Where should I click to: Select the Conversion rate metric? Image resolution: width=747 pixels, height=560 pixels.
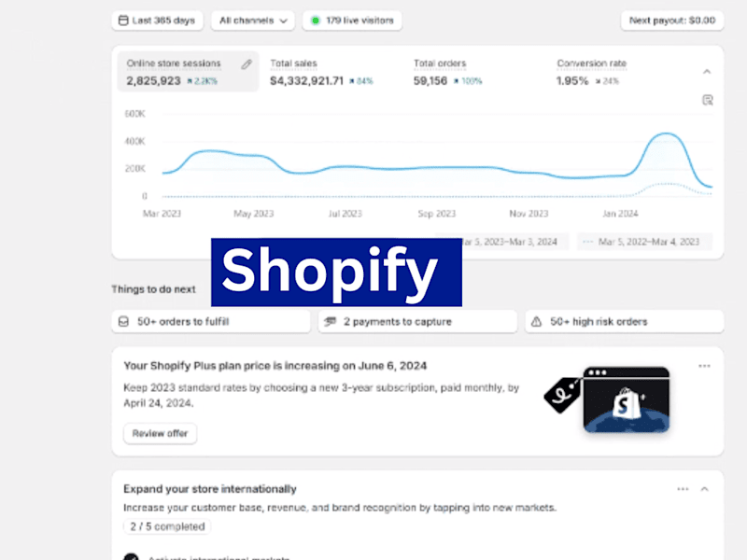click(x=592, y=73)
